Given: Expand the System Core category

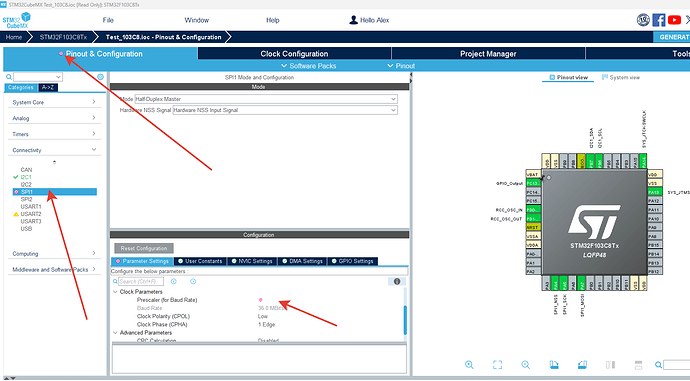Looking at the screenshot, I should [54, 102].
